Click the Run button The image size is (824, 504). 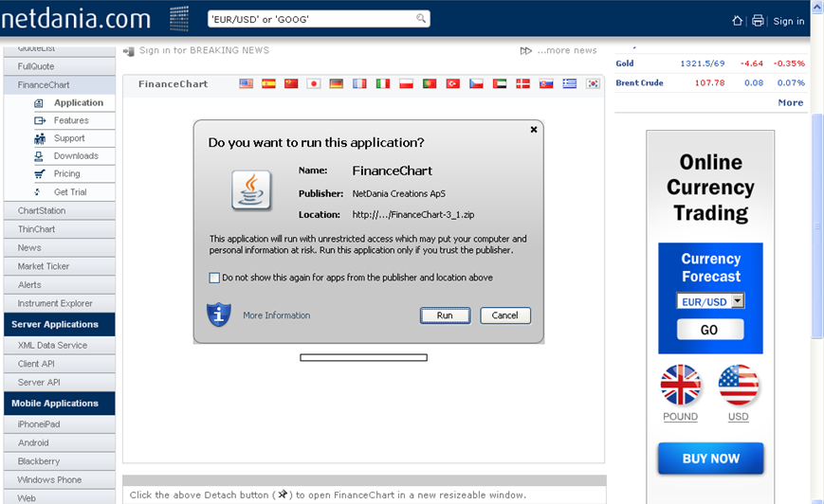coord(445,315)
